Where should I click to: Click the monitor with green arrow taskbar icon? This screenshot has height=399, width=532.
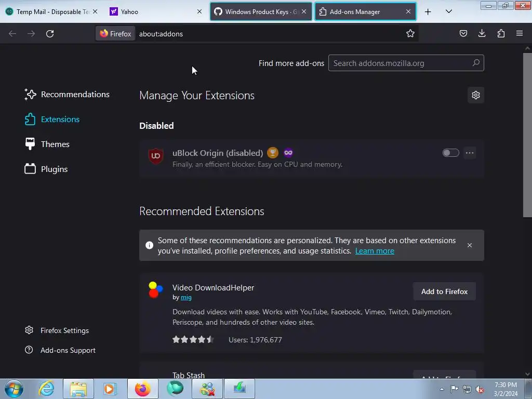pyautogui.click(x=240, y=389)
